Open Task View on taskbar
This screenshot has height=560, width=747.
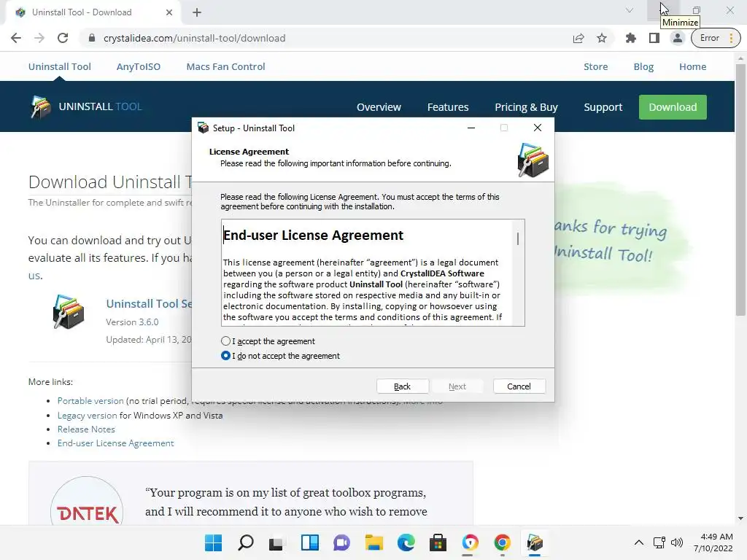click(x=276, y=542)
